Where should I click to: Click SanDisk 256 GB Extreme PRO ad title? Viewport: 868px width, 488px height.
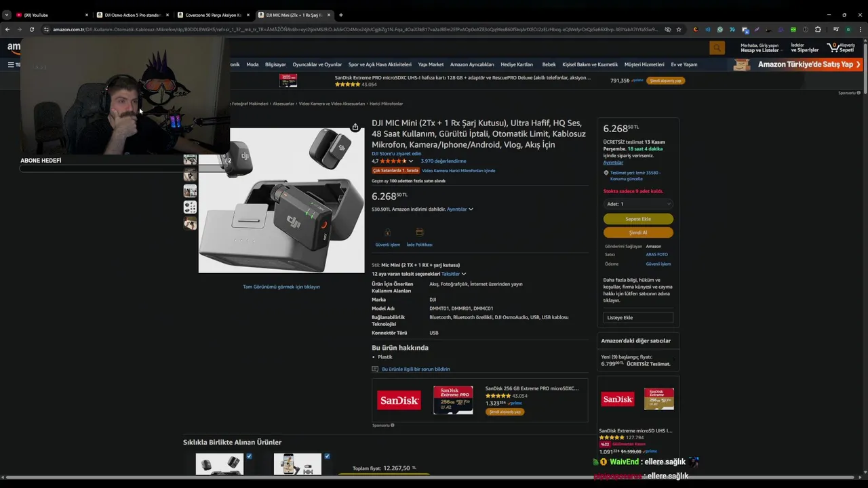532,388
